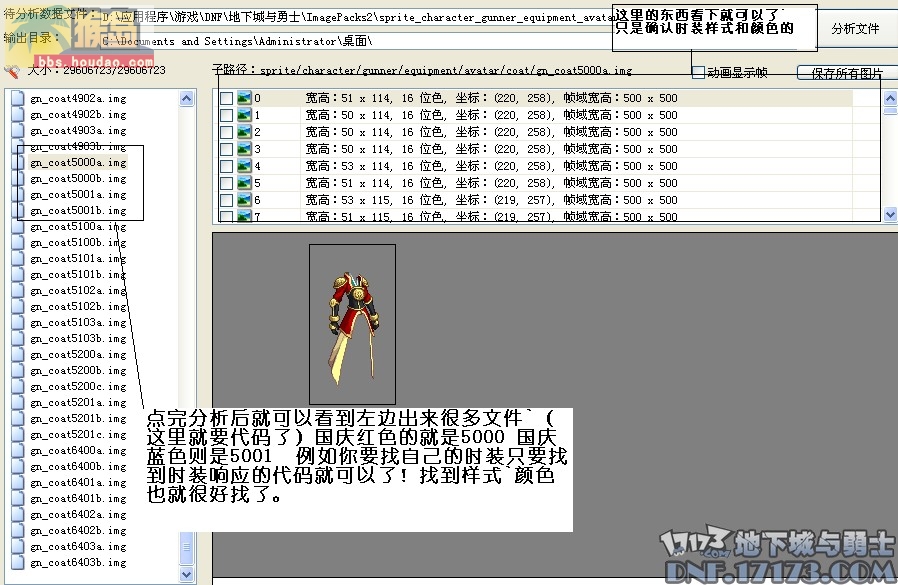Click file icon next to gn_coat5102a.img
The width and height of the screenshot is (898, 585).
point(18,290)
